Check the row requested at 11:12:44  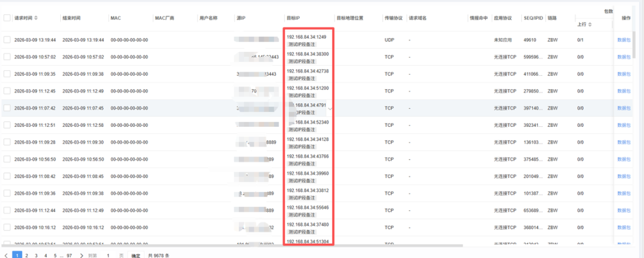(7, 210)
